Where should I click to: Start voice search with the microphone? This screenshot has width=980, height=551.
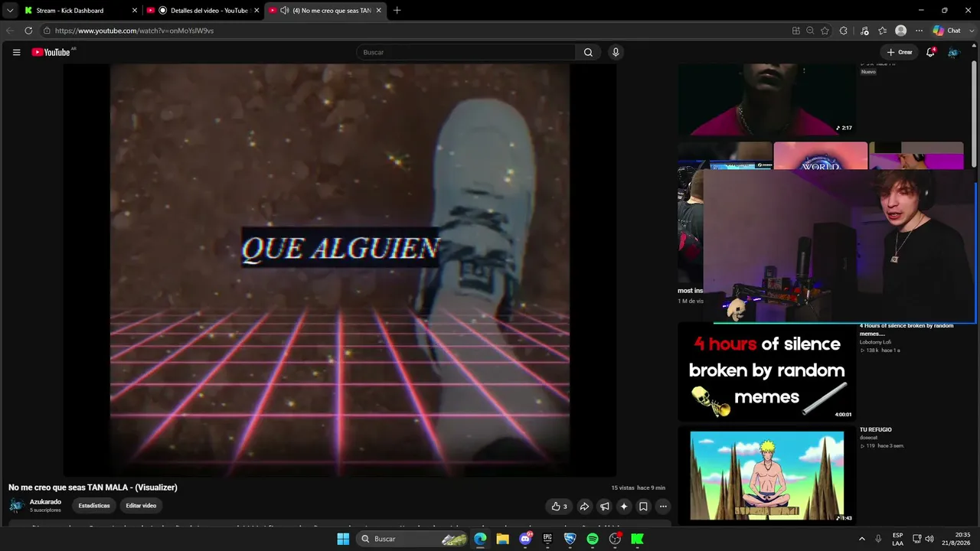(616, 52)
